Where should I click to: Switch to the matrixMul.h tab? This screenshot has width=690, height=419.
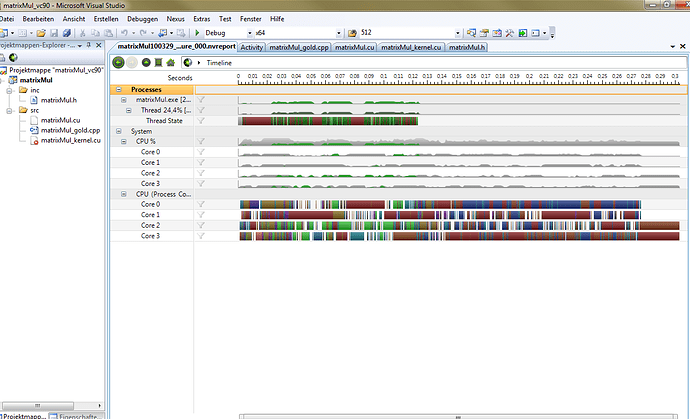467,47
